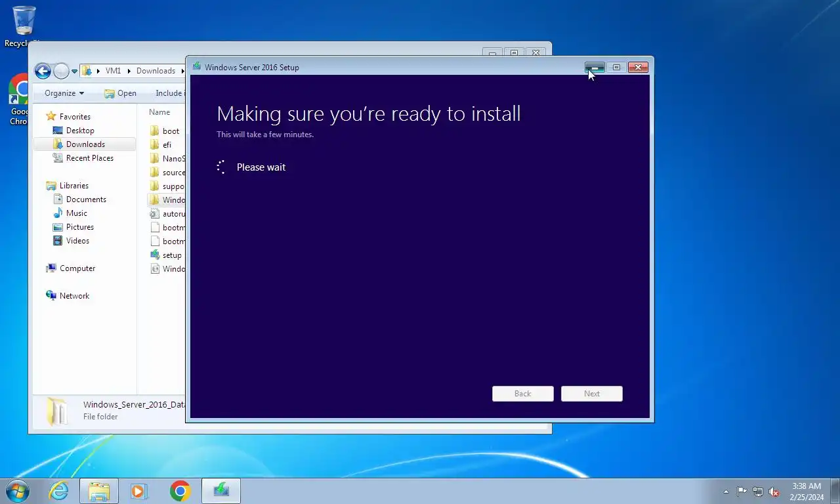
Task: Click the Windows Start orb
Action: coord(18,491)
